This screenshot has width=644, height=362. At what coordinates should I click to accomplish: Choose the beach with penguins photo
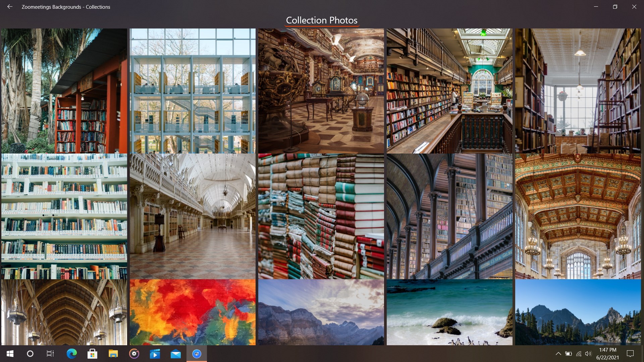(449, 312)
